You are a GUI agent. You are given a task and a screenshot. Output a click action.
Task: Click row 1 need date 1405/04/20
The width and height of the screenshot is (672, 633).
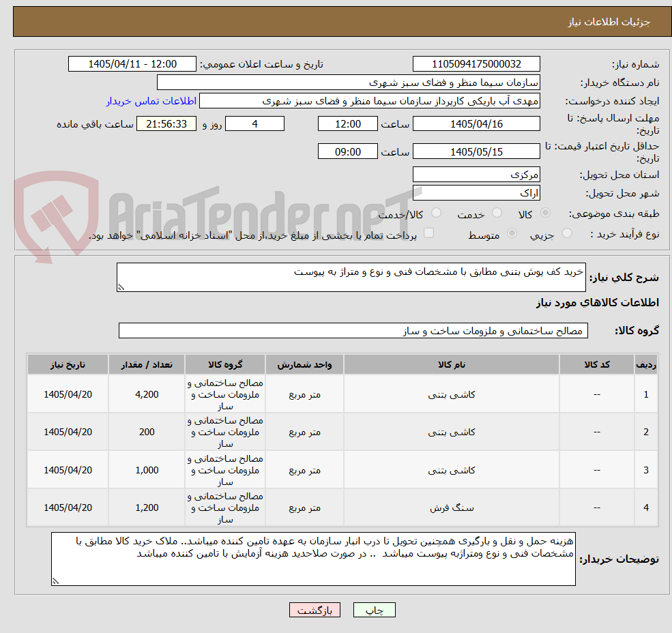coord(68,394)
